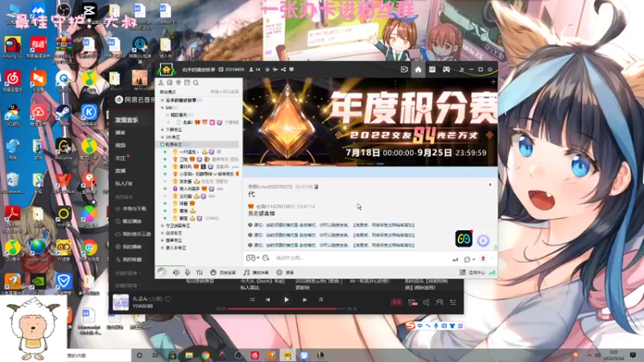This screenshot has width=644, height=362.
Task: Collapse the highlighted channel with green square icon
Action: coord(163,145)
